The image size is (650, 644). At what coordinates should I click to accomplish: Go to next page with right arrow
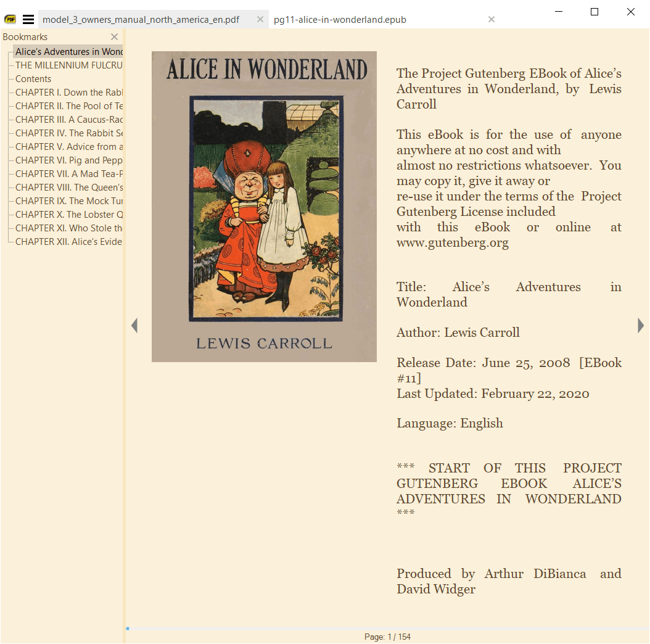tap(641, 326)
